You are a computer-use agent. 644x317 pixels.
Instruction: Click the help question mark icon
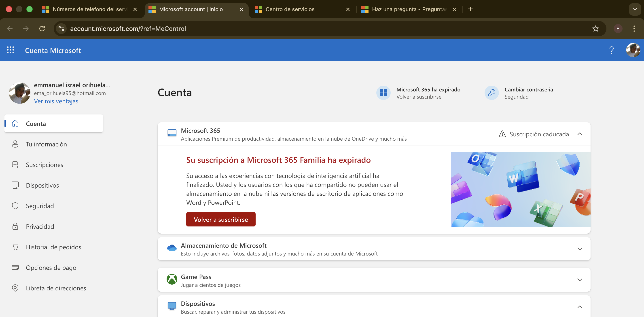point(612,50)
